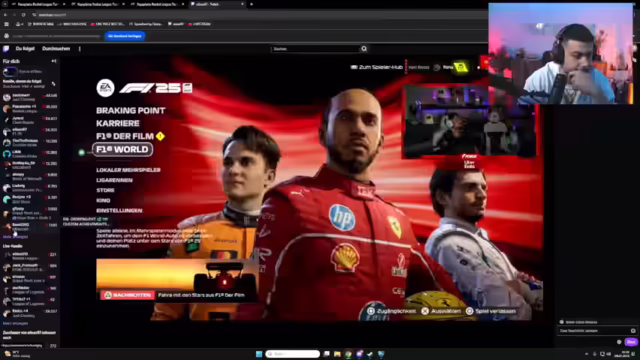Collapse the Für dich sidebar
Screen dimensions: 640x360
[54, 61]
